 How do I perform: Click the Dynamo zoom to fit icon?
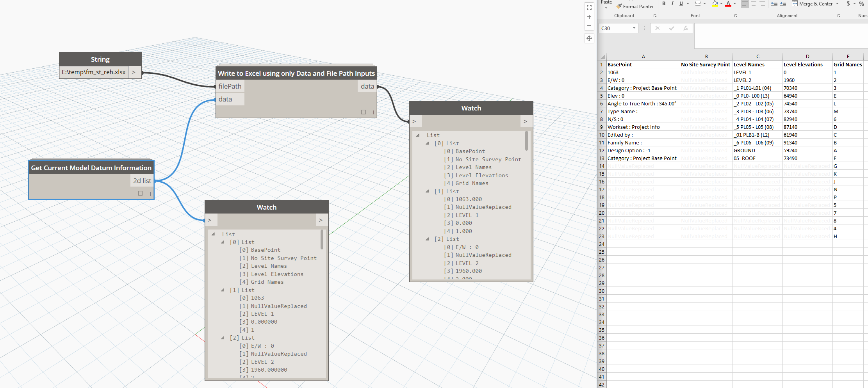[589, 7]
